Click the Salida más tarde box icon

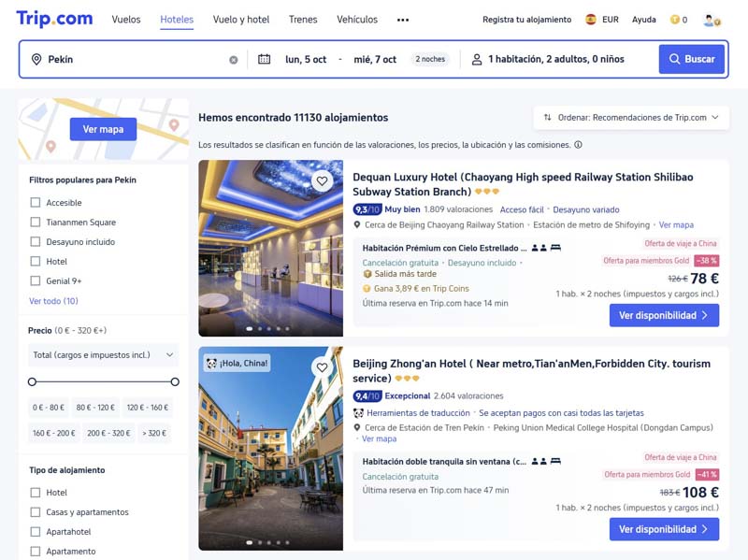click(367, 274)
